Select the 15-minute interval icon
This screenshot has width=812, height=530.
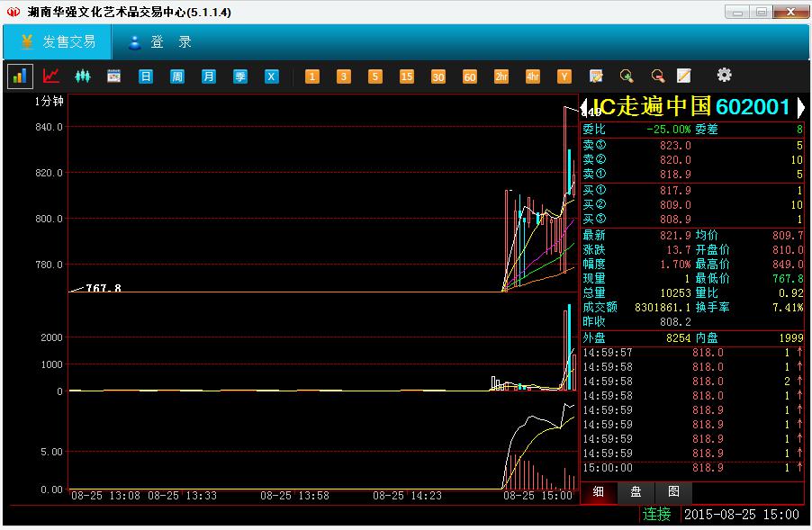point(407,76)
